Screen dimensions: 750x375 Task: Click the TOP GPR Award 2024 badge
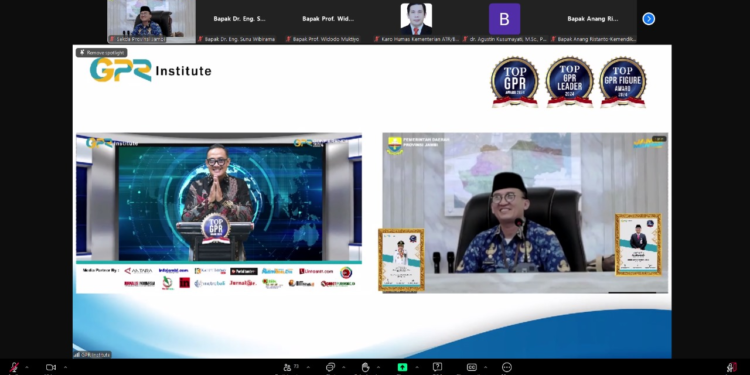click(515, 82)
